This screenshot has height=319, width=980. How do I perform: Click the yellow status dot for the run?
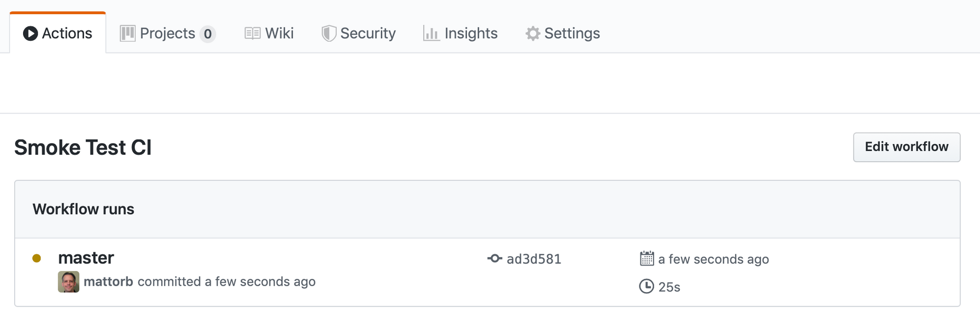[36, 258]
